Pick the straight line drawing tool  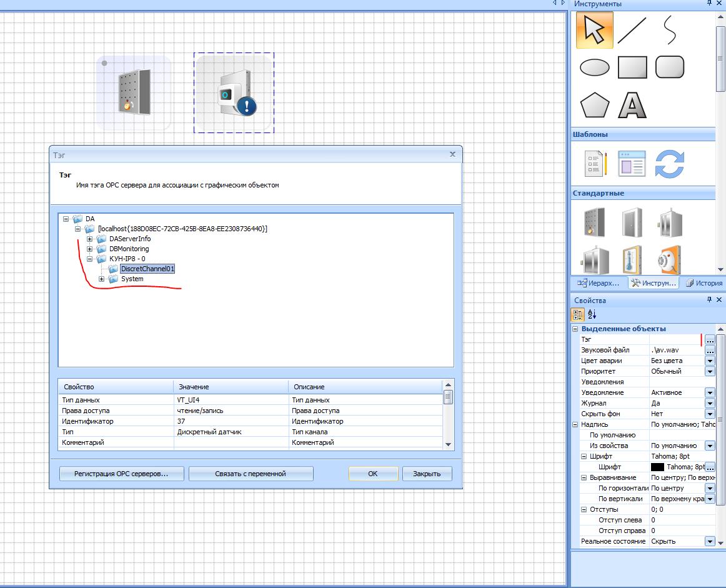632,30
